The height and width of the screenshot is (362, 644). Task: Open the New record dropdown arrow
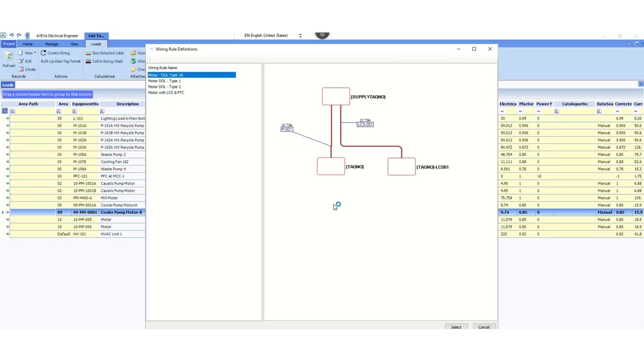point(35,53)
